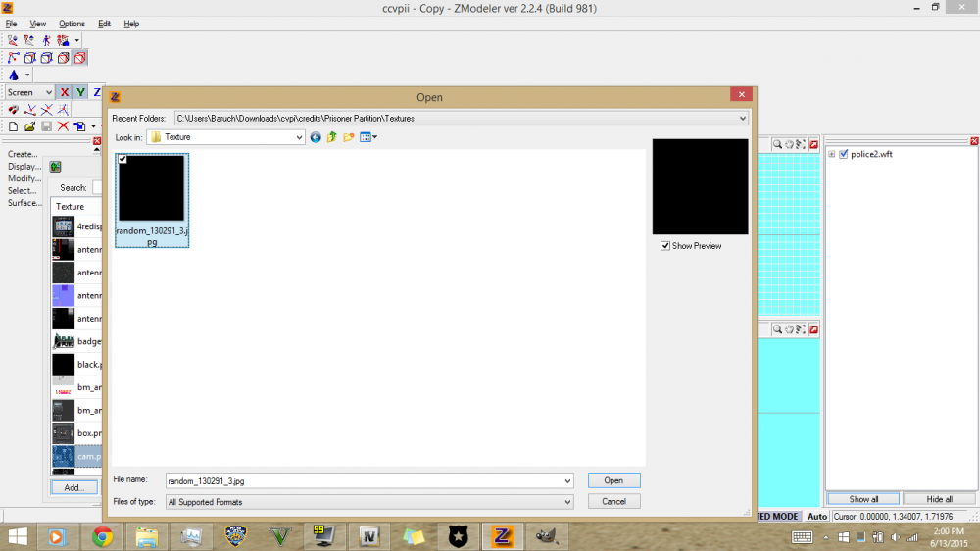Open dropdown arrow beside the cone icon
The height and width of the screenshot is (551, 980).
[x=27, y=75]
